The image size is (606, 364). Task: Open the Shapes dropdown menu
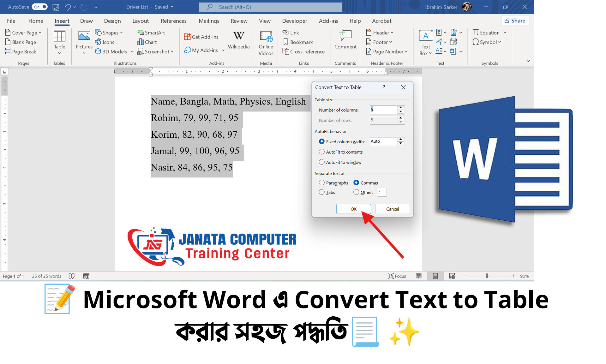109,33
